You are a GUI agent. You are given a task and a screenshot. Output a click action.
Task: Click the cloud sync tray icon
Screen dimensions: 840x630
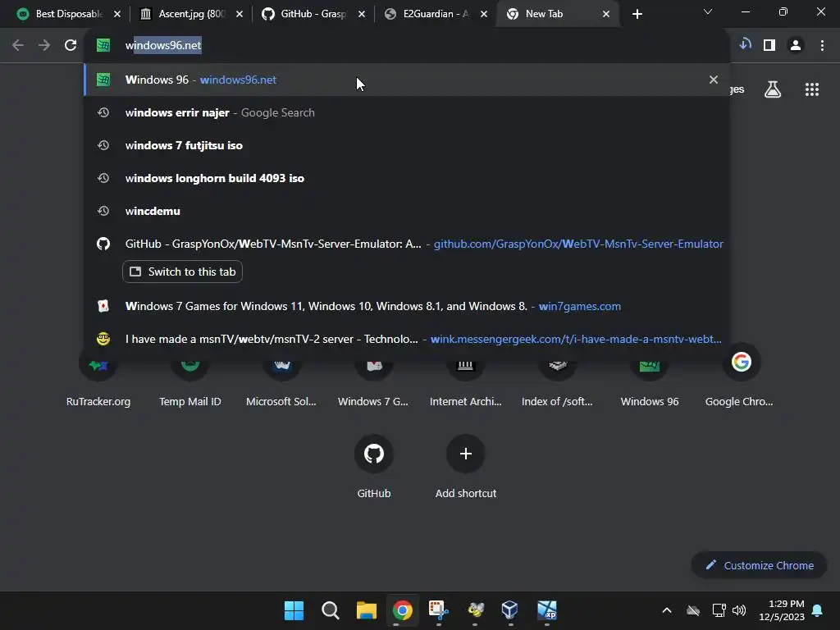693,610
